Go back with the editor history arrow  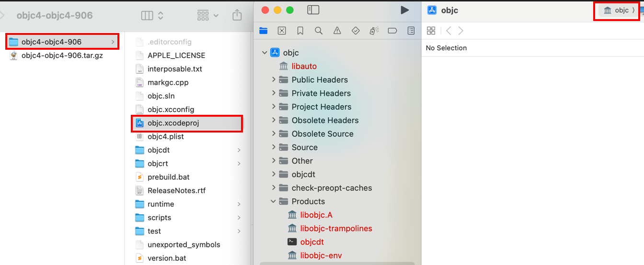pos(448,31)
